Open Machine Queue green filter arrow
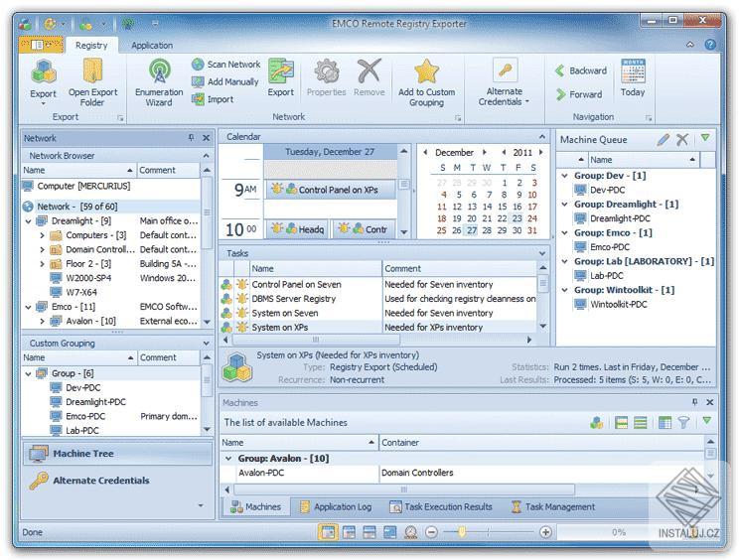This screenshot has height=560, width=739. point(705,138)
